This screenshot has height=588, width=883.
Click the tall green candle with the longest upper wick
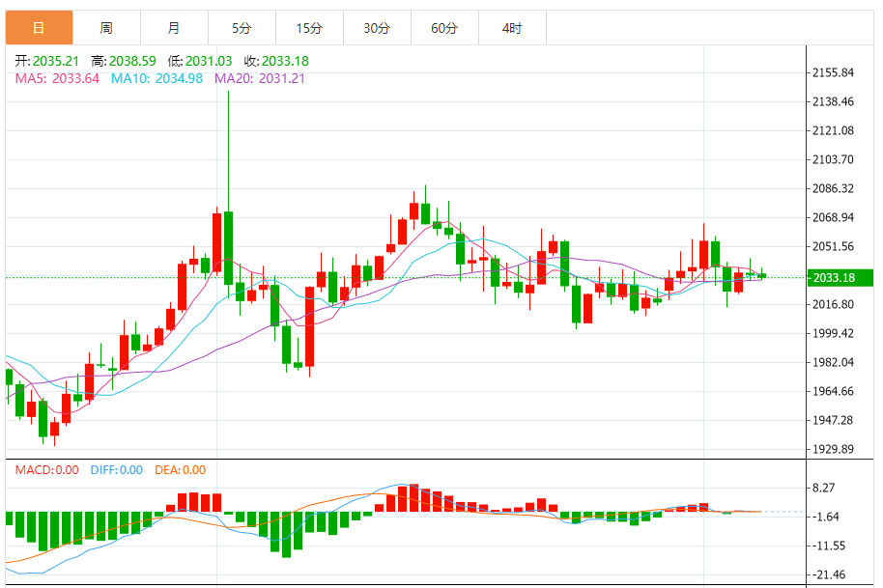228,247
